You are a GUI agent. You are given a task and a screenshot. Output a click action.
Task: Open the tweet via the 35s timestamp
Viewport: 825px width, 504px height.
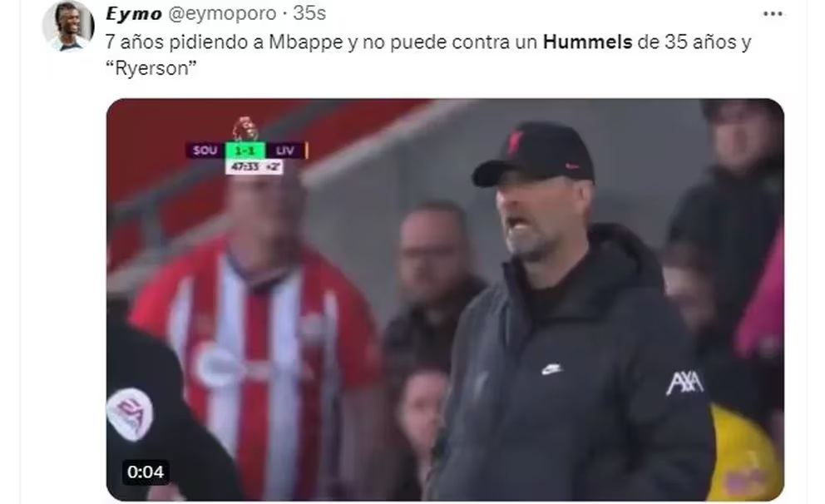pyautogui.click(x=309, y=13)
